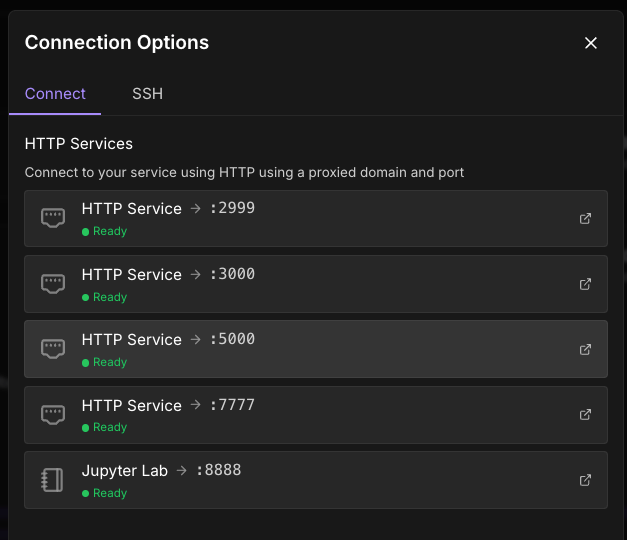
Task: Click the ethernet port icon for :5000
Action: click(53, 349)
